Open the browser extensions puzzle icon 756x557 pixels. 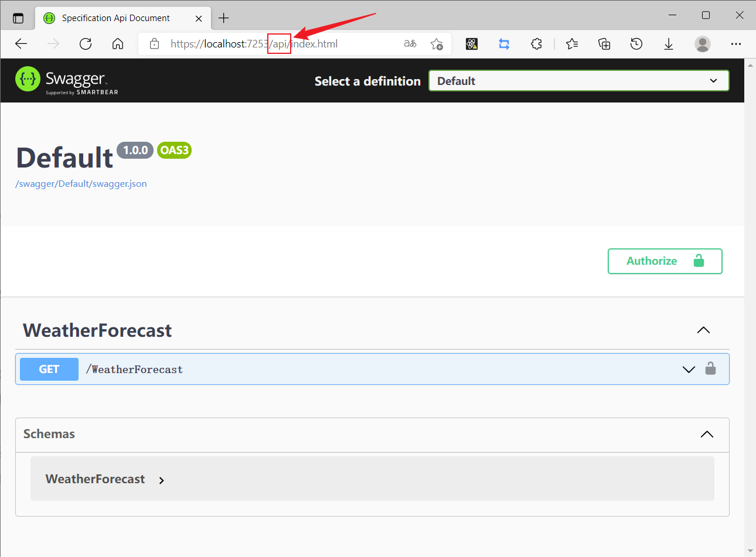click(x=536, y=44)
